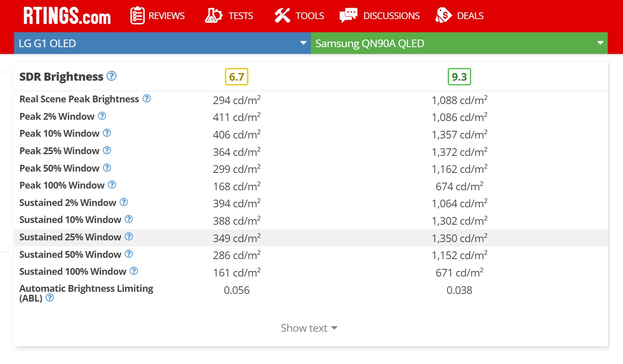Click the 1,357 cd/m² Samsung value
This screenshot has width=623, height=364.
click(x=459, y=134)
